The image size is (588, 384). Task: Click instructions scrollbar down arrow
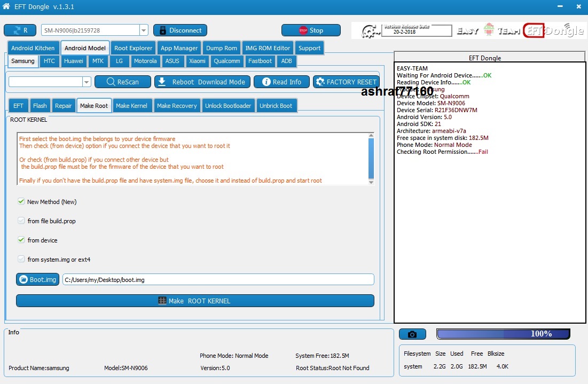pyautogui.click(x=371, y=182)
